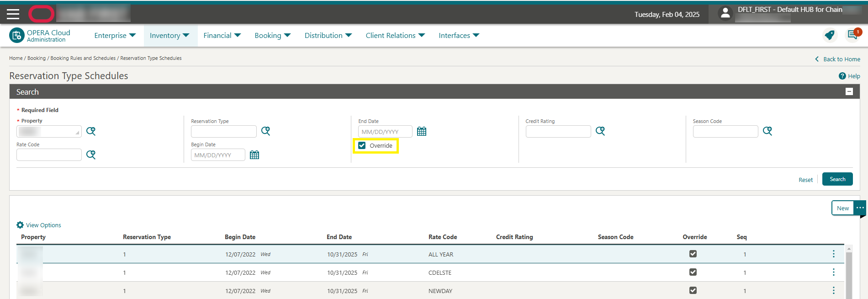Open the row actions menu for ALL YEAR
The width and height of the screenshot is (868, 299).
(x=834, y=254)
